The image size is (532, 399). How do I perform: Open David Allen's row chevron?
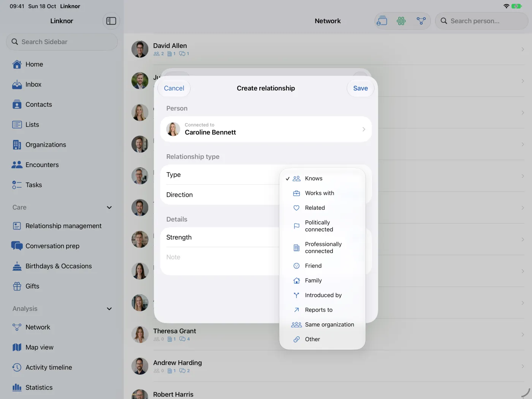coord(523,49)
